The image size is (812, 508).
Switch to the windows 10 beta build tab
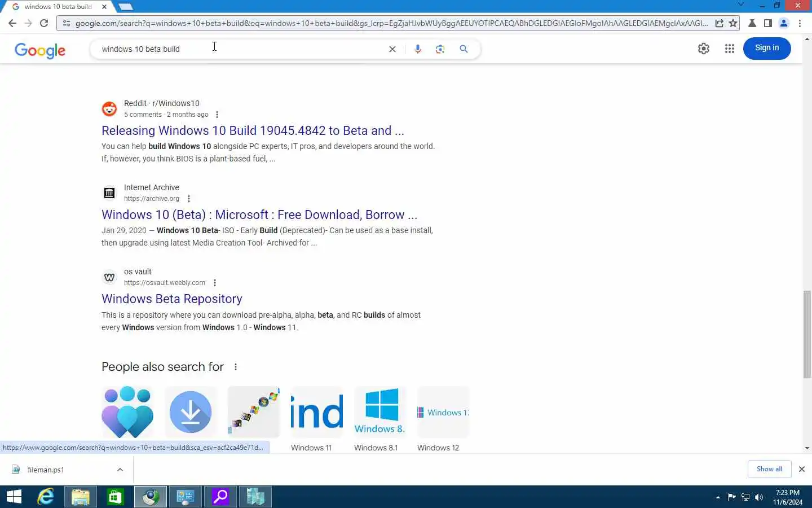pyautogui.click(x=58, y=7)
